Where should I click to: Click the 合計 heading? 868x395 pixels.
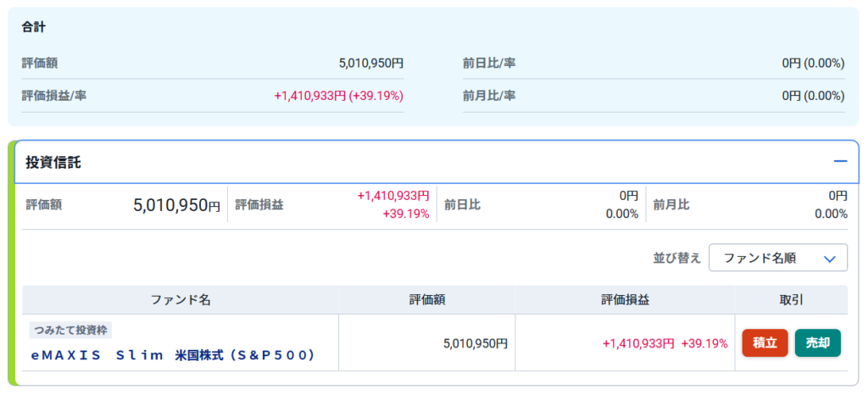pos(33,27)
